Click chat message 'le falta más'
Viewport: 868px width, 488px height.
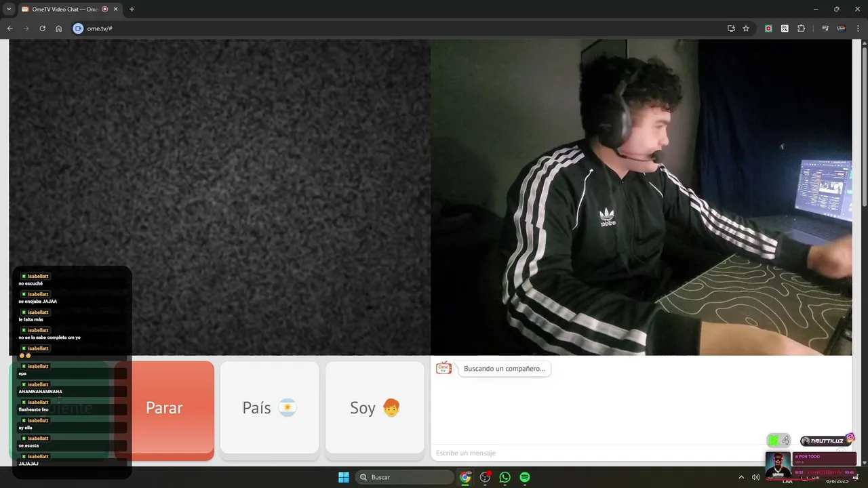[31, 319]
